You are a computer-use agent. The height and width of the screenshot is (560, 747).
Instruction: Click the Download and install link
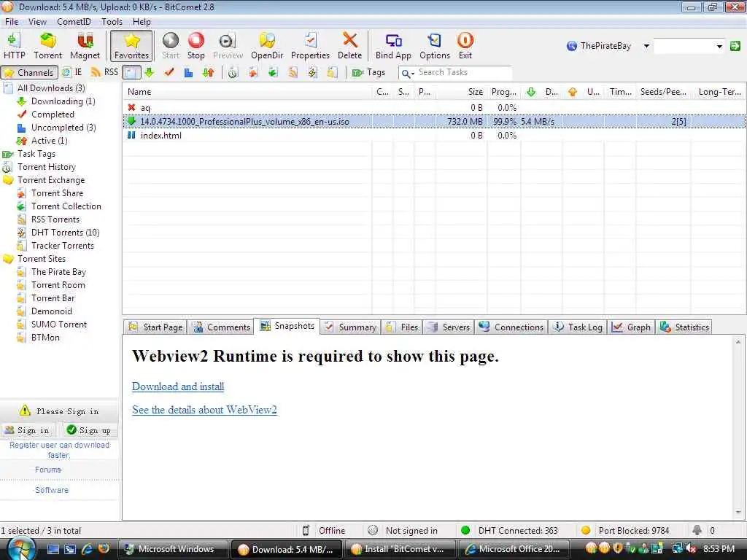point(178,386)
